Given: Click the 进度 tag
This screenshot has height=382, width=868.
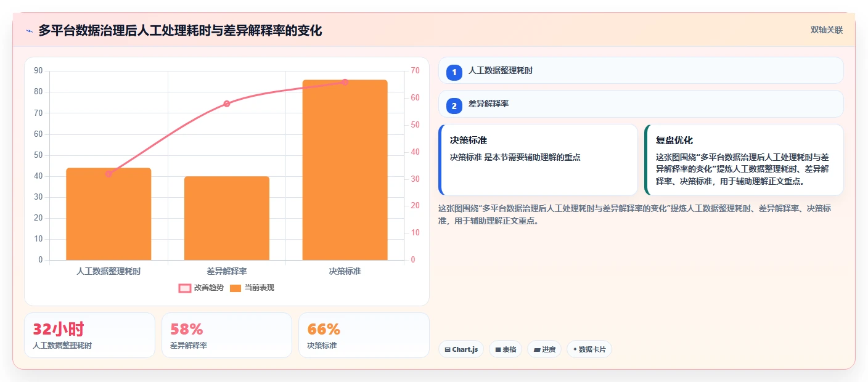Looking at the screenshot, I should point(544,349).
